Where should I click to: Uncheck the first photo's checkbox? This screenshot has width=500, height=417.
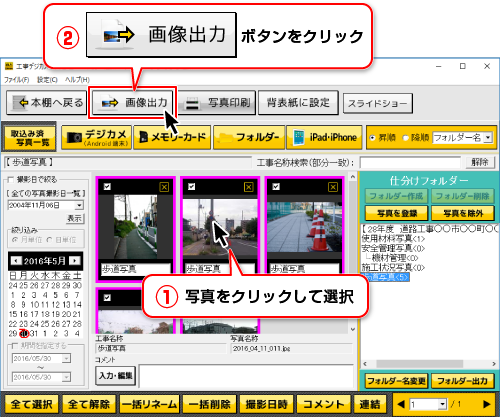click(x=107, y=187)
